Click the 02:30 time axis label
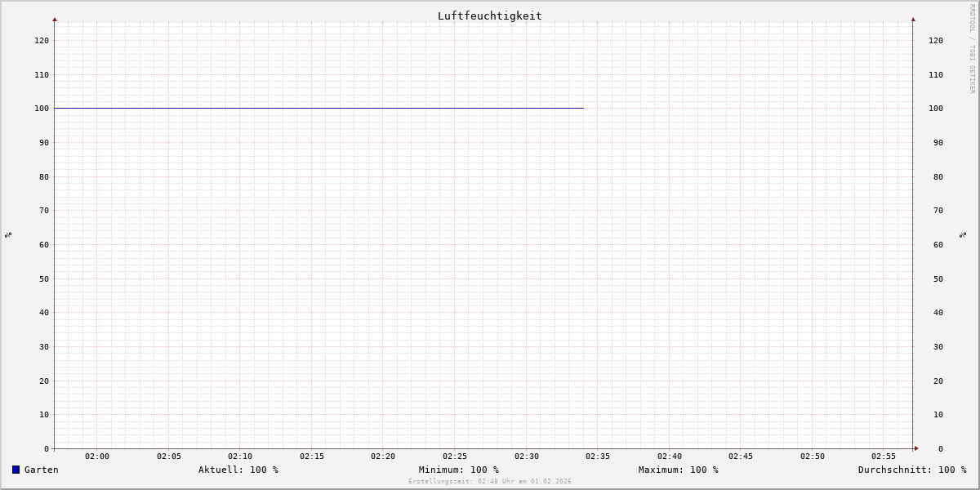The image size is (980, 490). [526, 457]
